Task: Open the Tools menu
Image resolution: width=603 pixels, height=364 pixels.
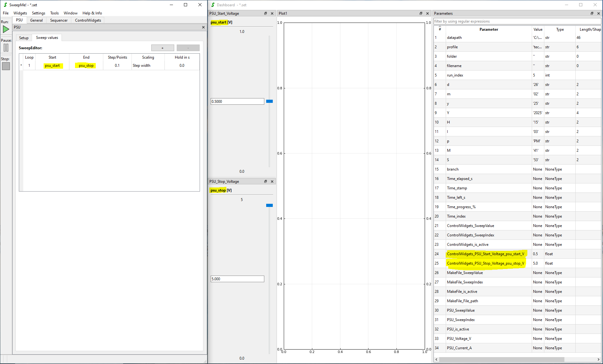Action: [54, 13]
